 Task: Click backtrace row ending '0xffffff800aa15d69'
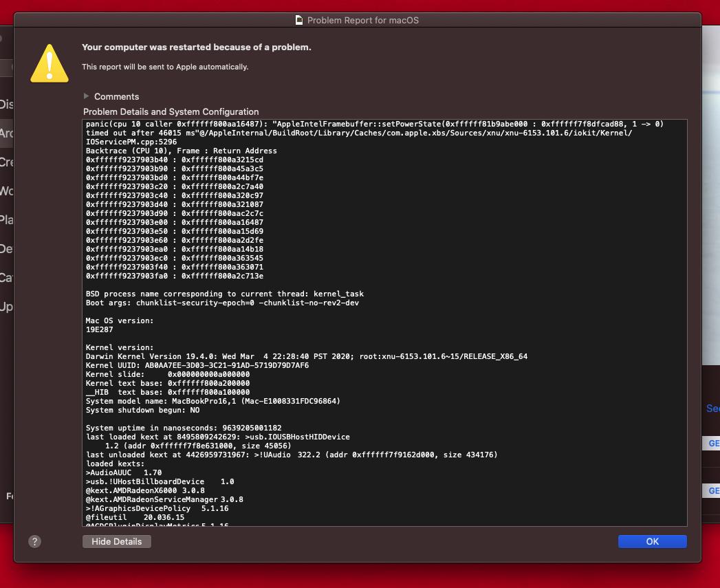click(x=175, y=232)
